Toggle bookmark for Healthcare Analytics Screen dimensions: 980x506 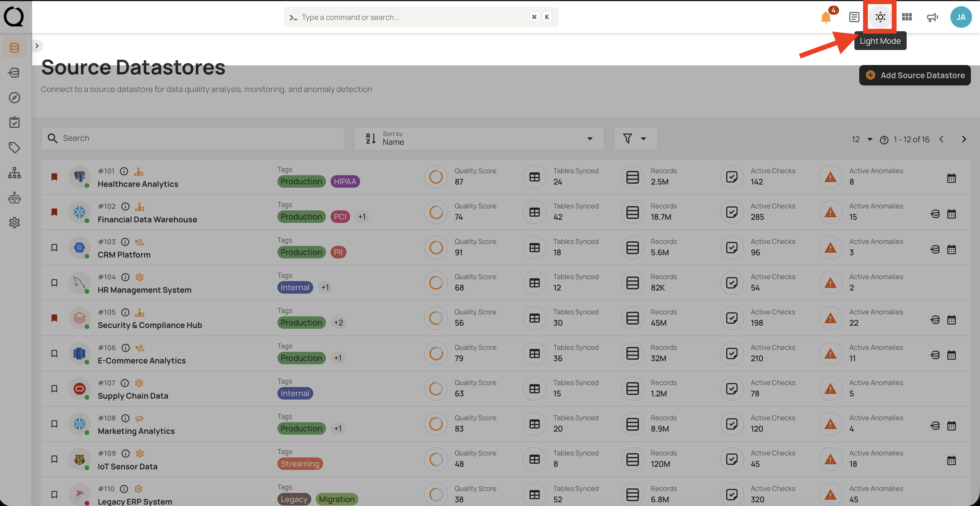click(54, 177)
